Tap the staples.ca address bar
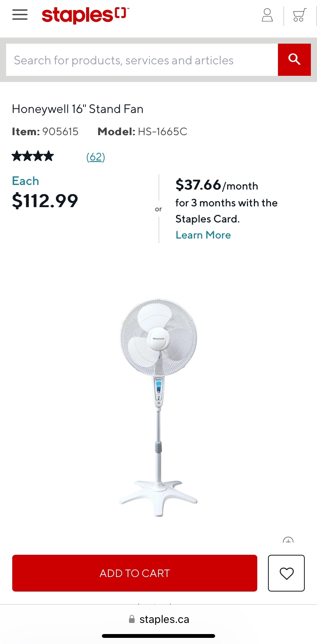The width and height of the screenshot is (317, 644). click(x=164, y=619)
